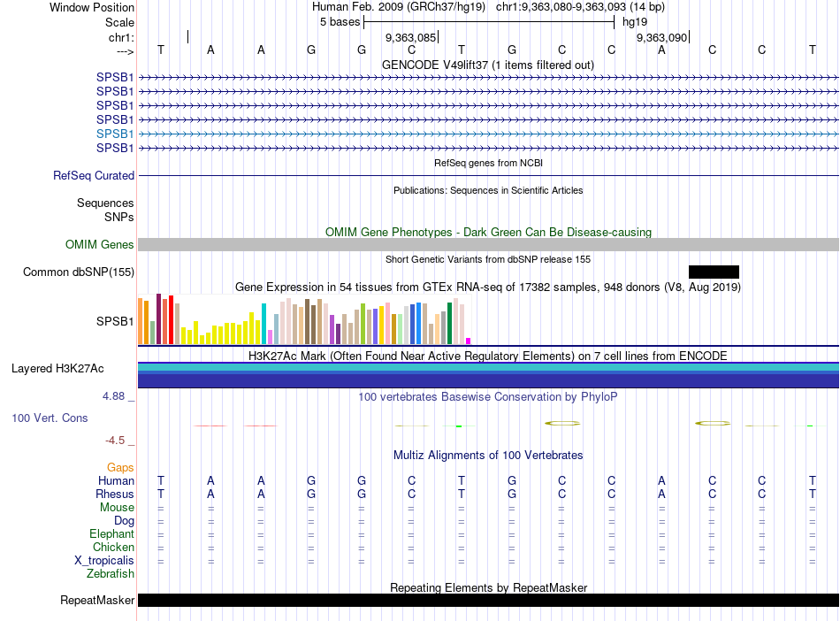Open Publications: Sequences in Scientific Articles title
Viewport: 840px width, 621px height.
click(x=488, y=190)
